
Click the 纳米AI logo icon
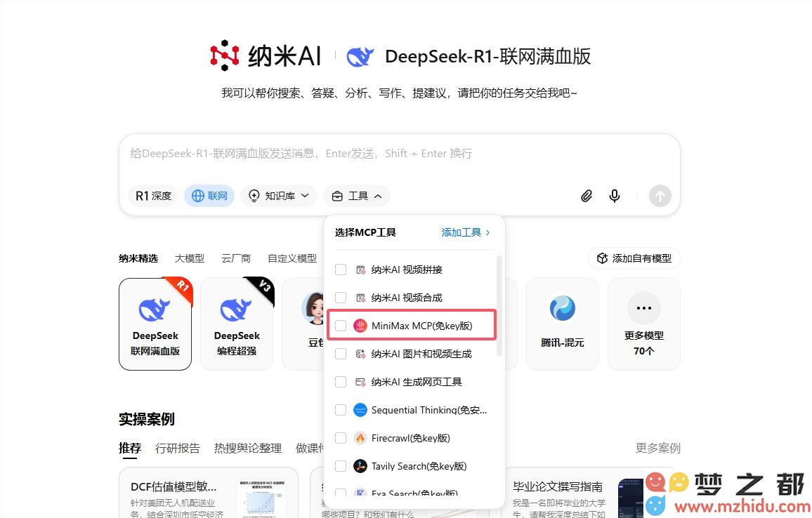tap(224, 55)
